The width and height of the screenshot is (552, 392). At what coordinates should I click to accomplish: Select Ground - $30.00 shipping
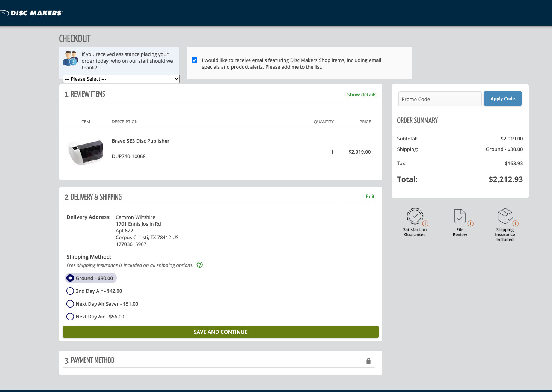click(x=70, y=278)
